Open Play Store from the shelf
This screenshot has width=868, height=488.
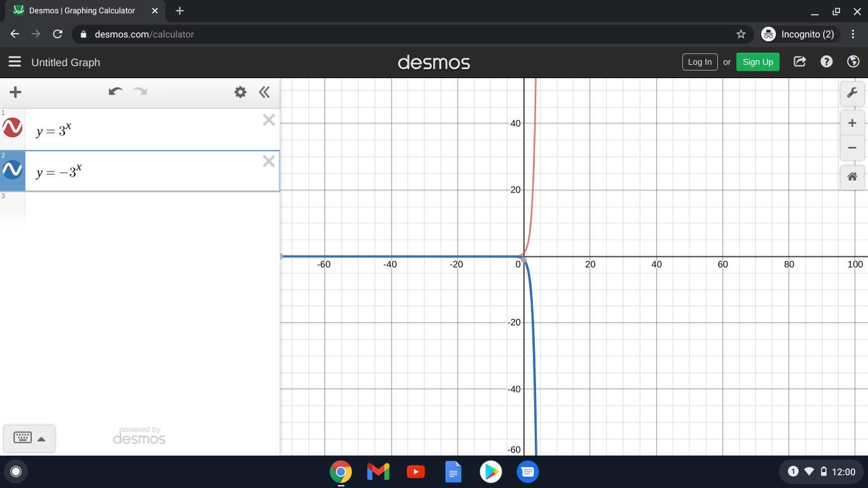491,472
